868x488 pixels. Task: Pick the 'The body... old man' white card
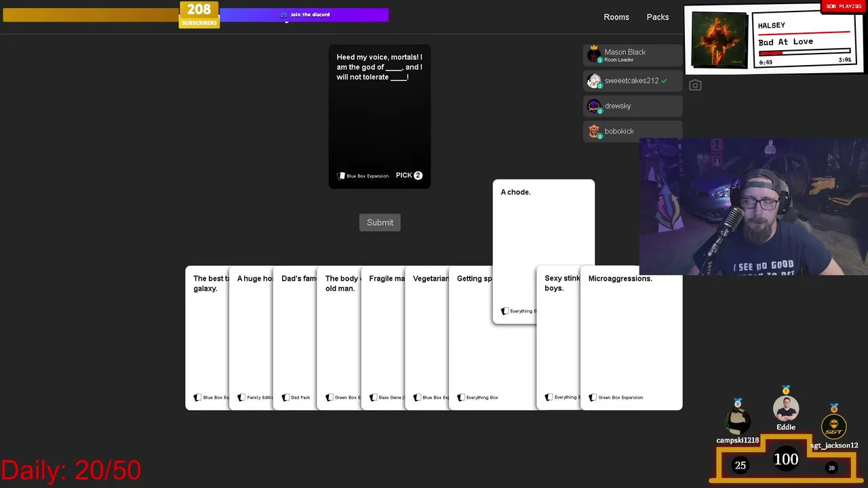click(x=339, y=338)
